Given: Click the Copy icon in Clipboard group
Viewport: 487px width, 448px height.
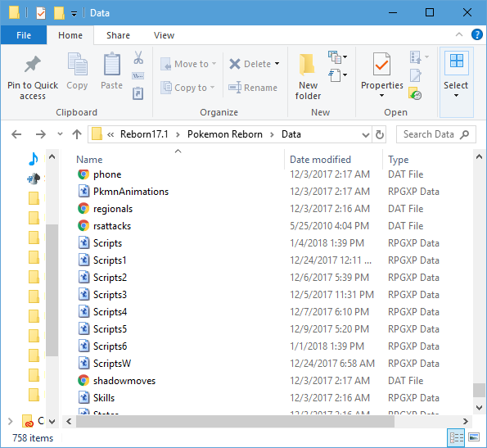Looking at the screenshot, I should click(77, 64).
